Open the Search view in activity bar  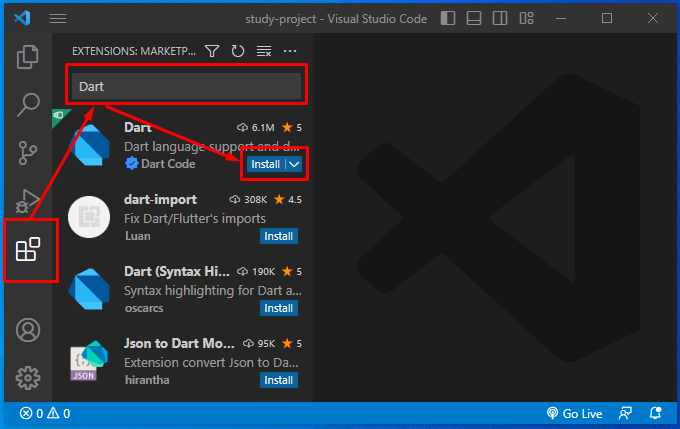coord(28,105)
